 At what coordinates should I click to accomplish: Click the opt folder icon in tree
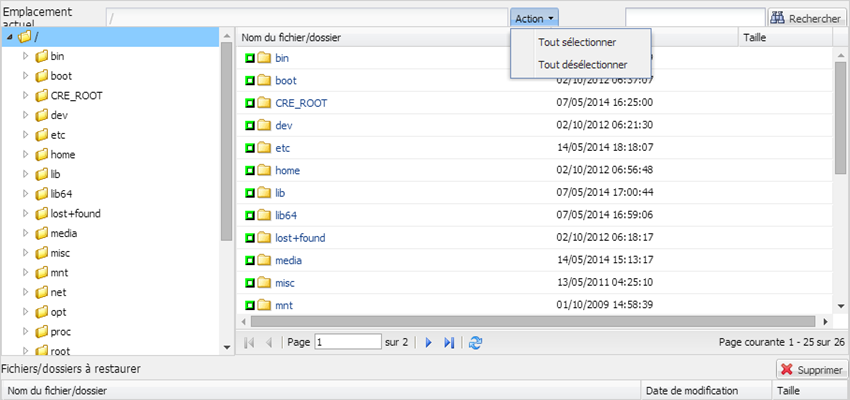click(x=42, y=312)
